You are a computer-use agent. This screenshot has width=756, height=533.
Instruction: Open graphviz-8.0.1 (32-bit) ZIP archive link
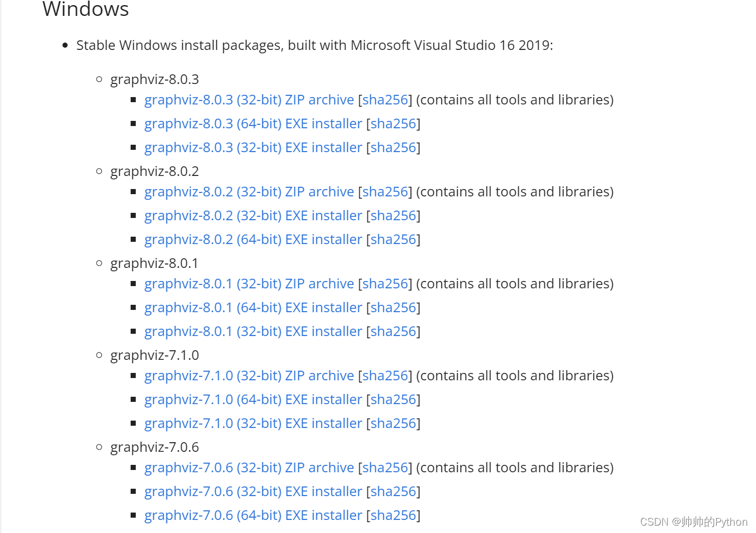pyautogui.click(x=249, y=284)
